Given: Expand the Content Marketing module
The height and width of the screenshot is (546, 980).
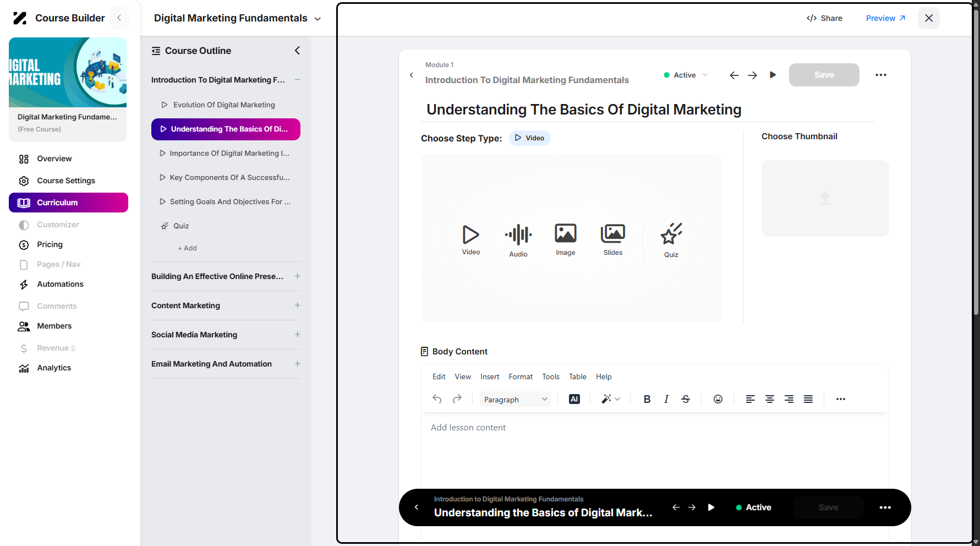Looking at the screenshot, I should click(297, 305).
